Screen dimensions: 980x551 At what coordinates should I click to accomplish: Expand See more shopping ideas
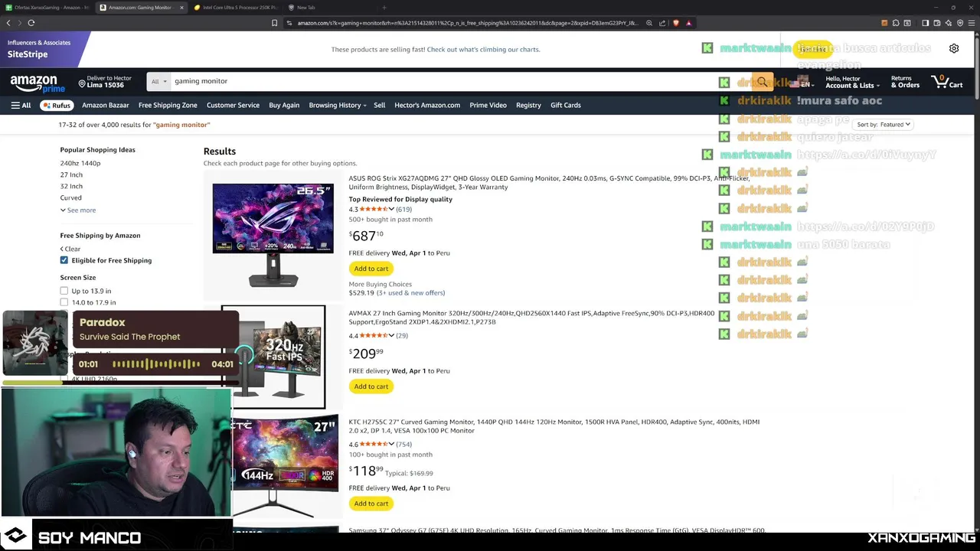78,210
